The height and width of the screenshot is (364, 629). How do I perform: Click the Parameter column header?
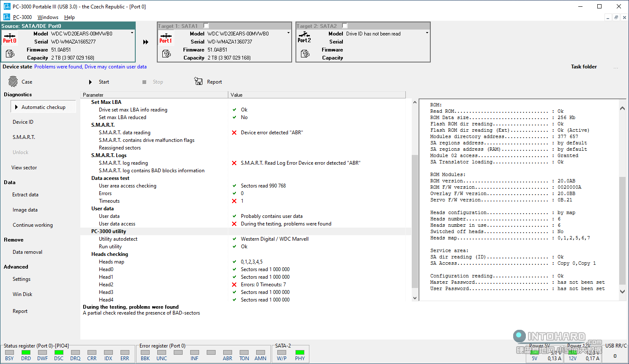154,95
